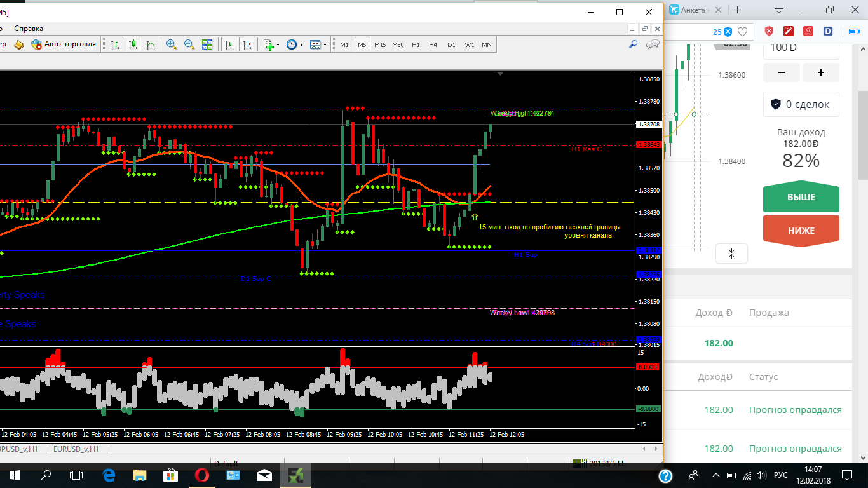Viewport: 868px width, 488px height.
Task: Switch to M30 timeframe
Action: coord(398,44)
